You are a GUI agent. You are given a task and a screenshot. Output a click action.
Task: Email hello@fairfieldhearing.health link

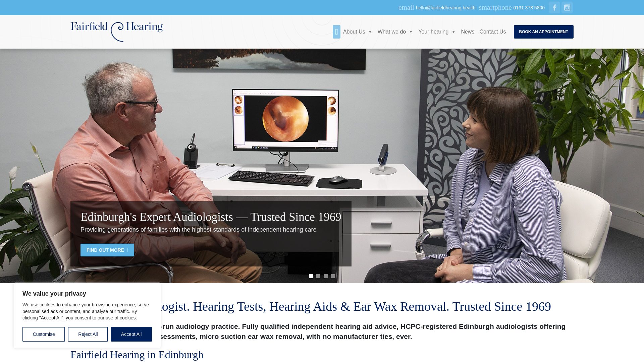coord(445,8)
